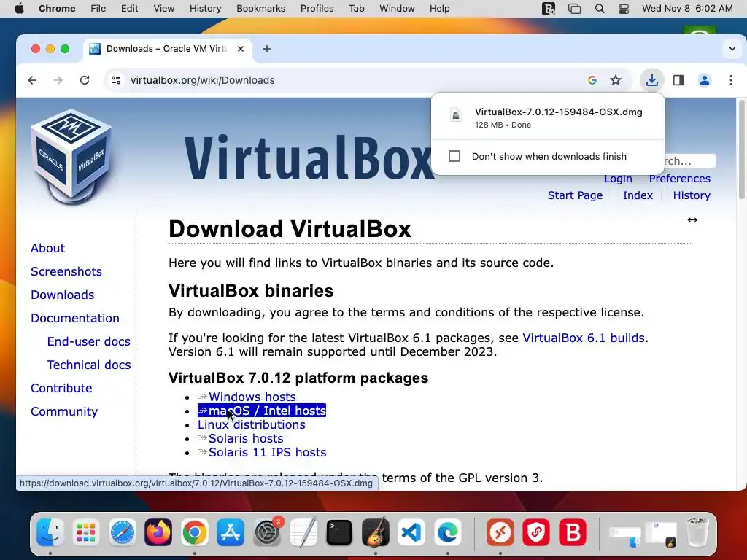Open the Profiles menu
The width and height of the screenshot is (747, 560).
pos(317,9)
